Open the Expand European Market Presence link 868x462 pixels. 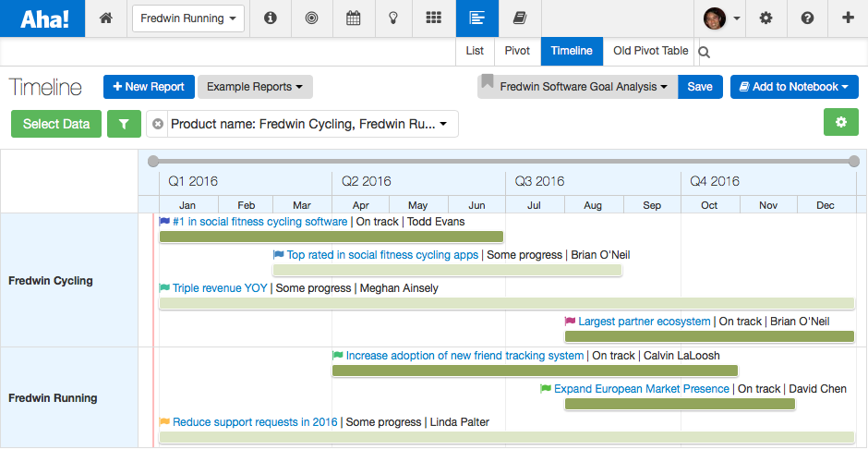pos(642,389)
